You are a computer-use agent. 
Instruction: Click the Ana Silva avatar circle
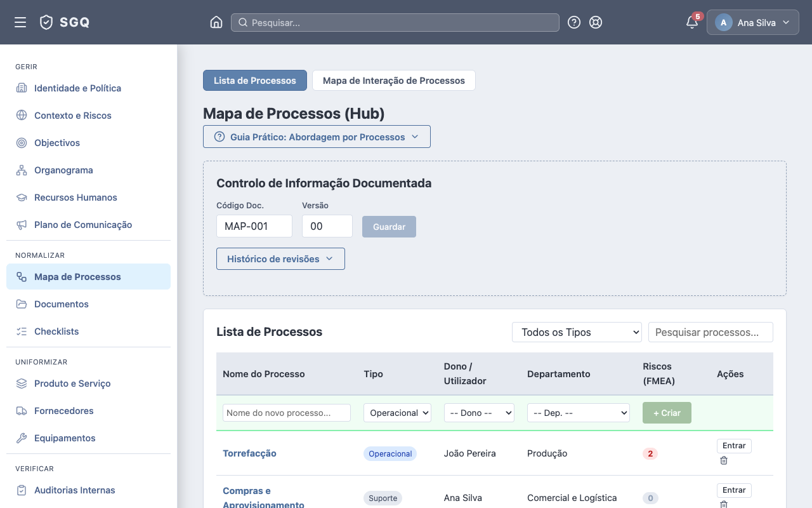(724, 22)
